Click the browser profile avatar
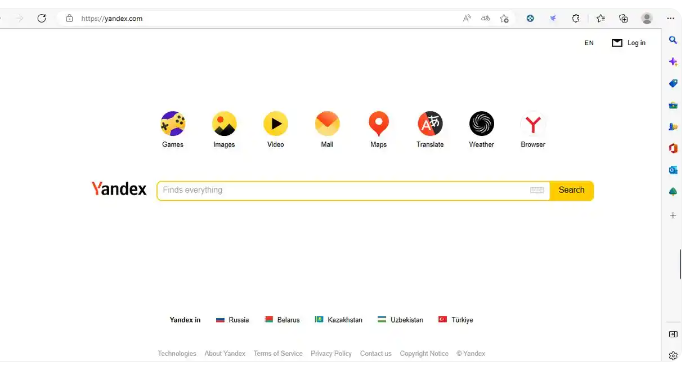The image size is (683, 365). [647, 18]
